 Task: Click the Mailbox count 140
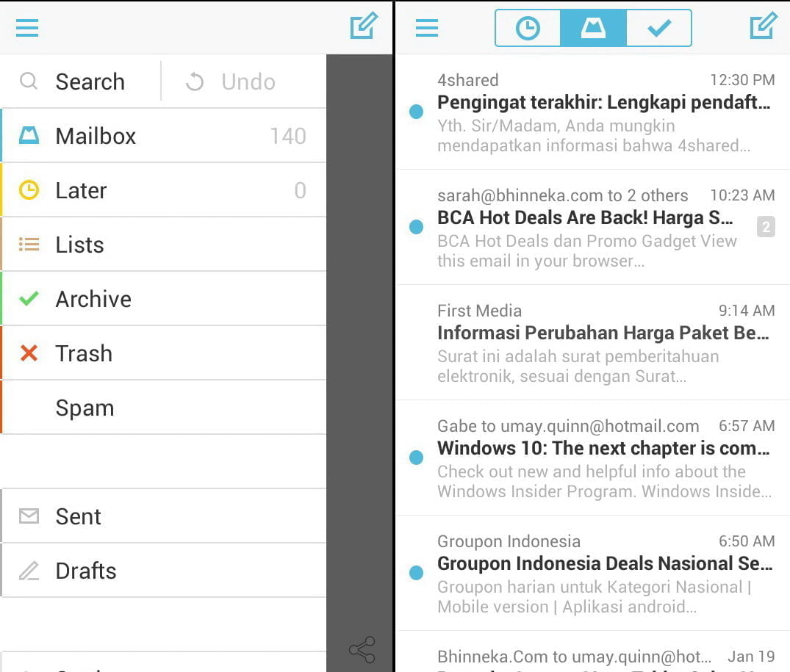pyautogui.click(x=287, y=136)
